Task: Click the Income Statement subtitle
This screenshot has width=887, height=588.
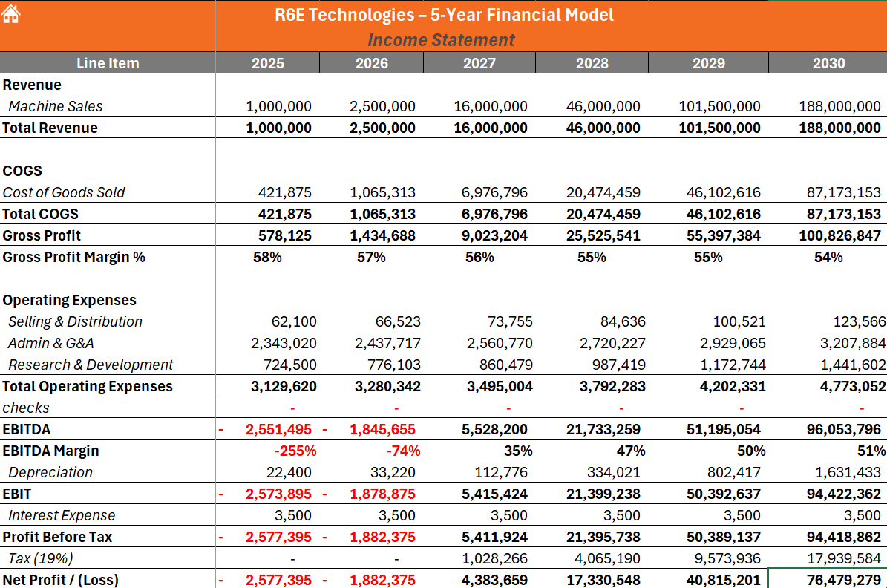Action: 441,40
